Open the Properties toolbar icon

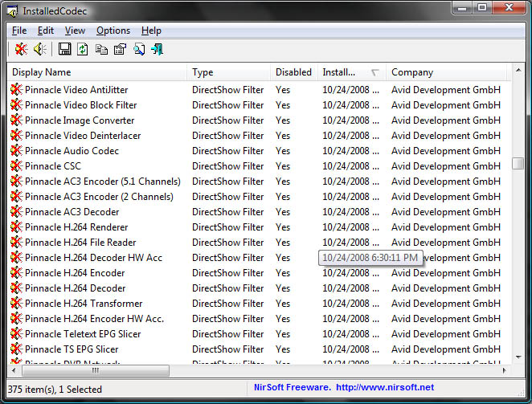pos(120,50)
